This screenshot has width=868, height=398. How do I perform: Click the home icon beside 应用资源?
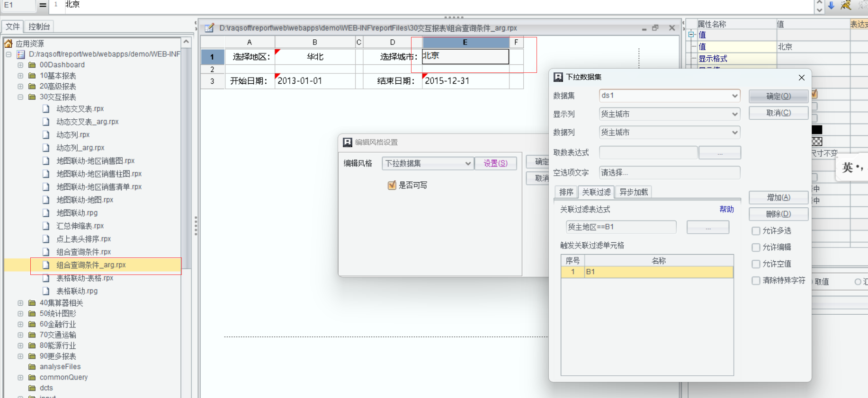9,44
